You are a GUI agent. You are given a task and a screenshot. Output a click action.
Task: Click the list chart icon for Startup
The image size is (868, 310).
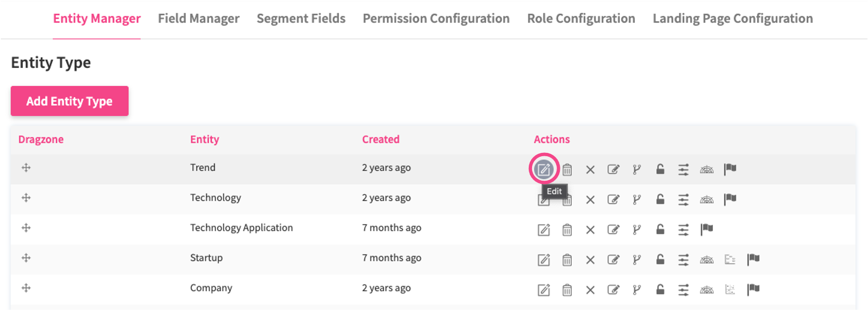[x=730, y=260]
